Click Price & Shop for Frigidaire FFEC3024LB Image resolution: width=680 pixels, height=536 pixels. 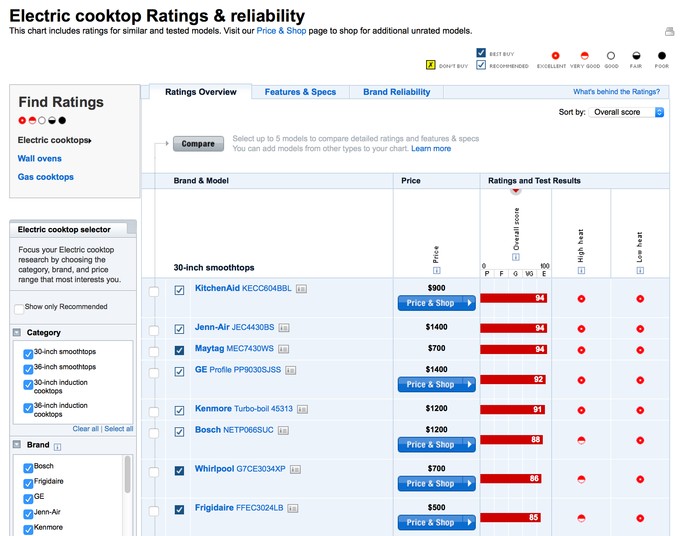(x=436, y=523)
